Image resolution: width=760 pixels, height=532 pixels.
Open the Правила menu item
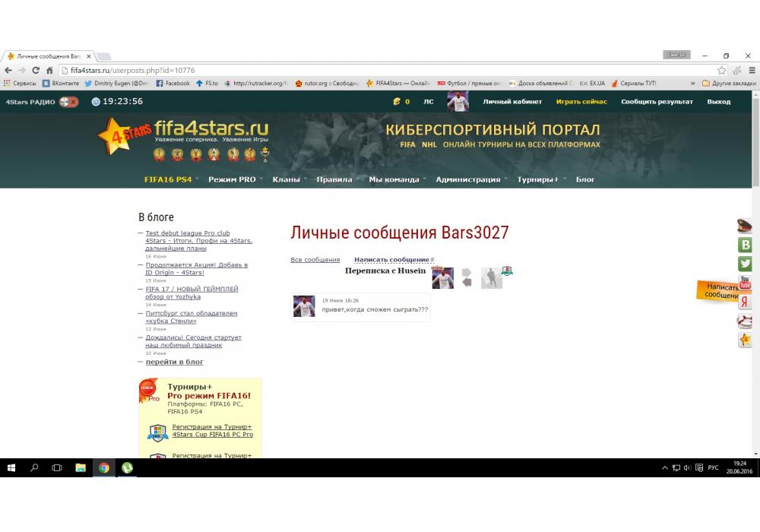334,179
